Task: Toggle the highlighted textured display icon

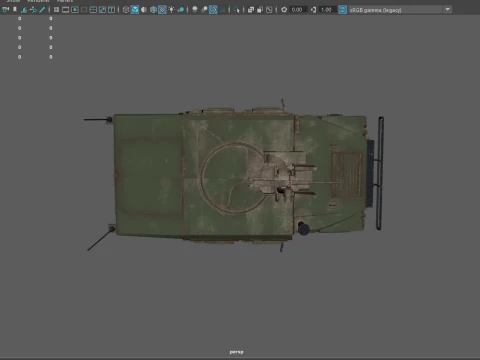Action: point(162,10)
